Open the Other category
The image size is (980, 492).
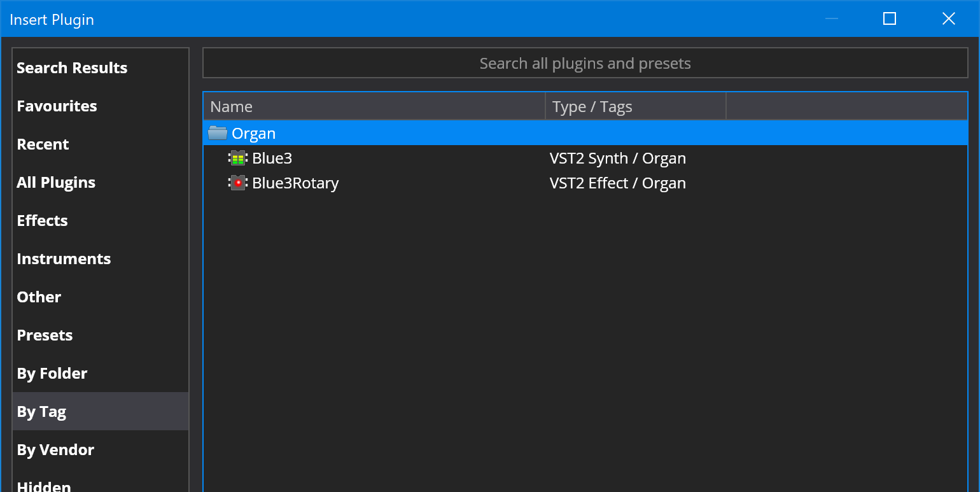(39, 297)
